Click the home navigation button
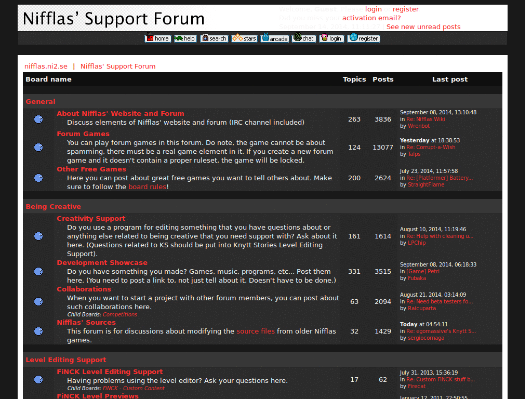This screenshot has width=532, height=399. (158, 38)
